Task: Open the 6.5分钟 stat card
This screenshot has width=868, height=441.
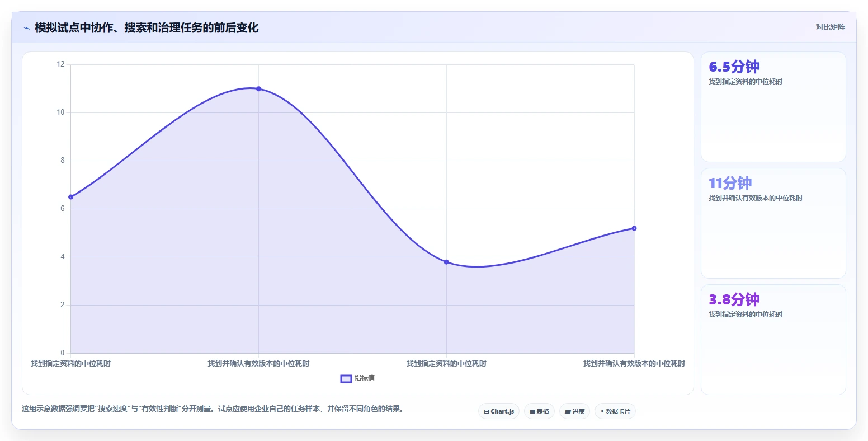Action: click(773, 107)
